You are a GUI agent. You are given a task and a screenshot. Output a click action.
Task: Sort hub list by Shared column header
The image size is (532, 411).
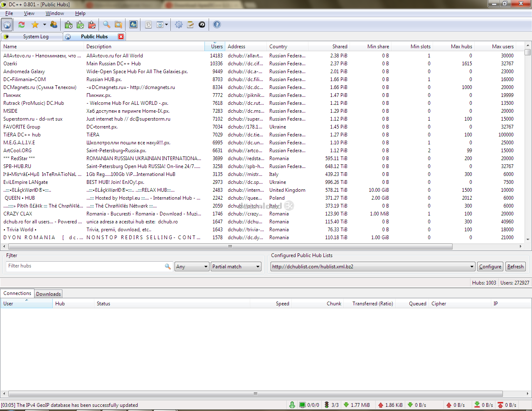point(329,47)
